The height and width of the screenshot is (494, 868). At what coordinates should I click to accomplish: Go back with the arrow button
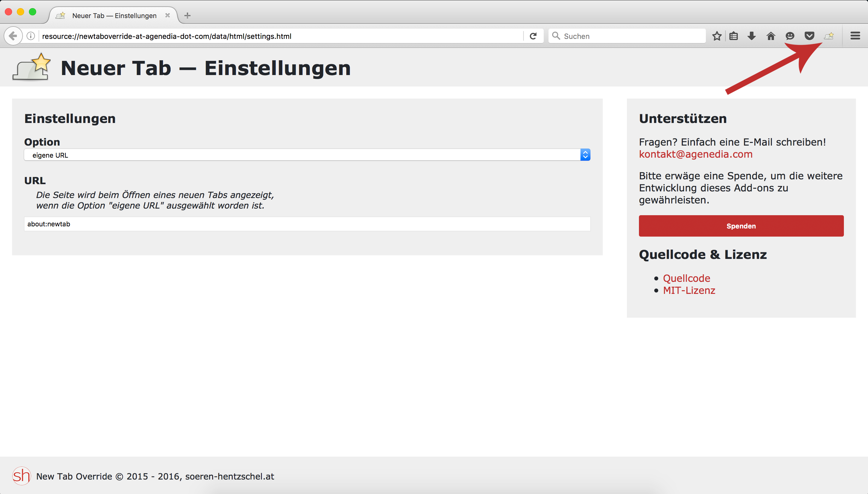click(13, 36)
